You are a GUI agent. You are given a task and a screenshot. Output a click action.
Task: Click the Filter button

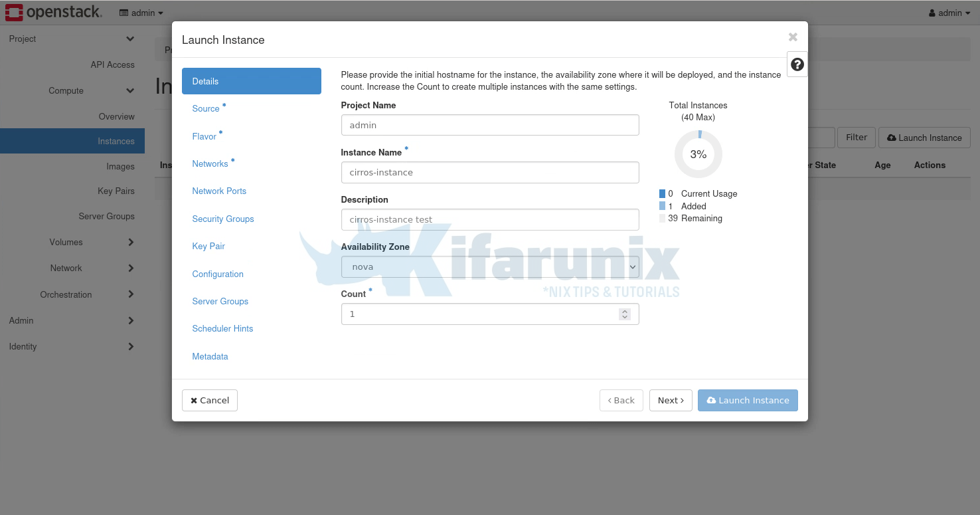click(x=856, y=138)
